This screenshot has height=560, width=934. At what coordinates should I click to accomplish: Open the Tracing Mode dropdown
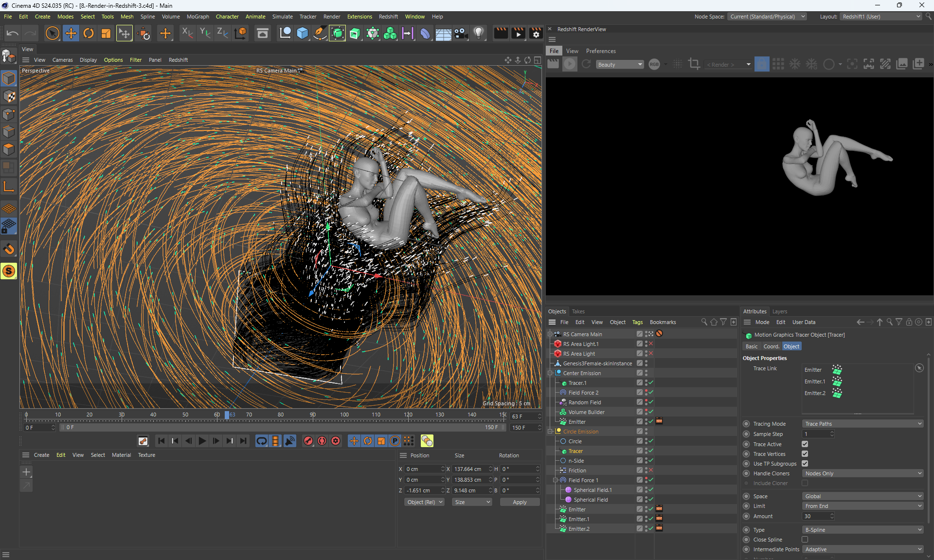[862, 424]
